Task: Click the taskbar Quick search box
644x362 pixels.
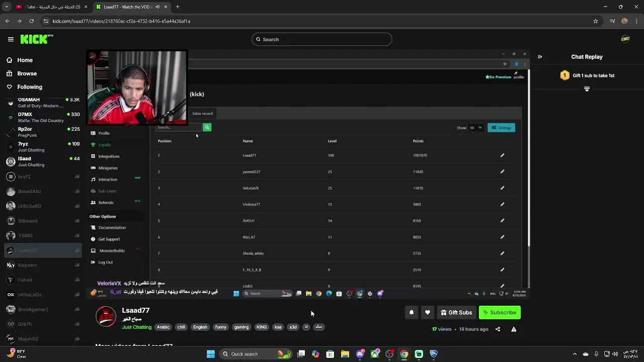Action: tap(257, 354)
